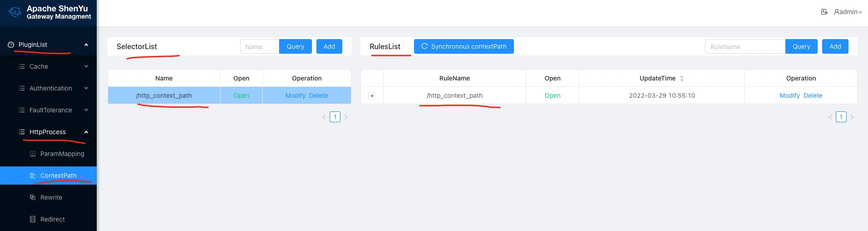
Task: Click the Redirect plugin icon
Action: coord(32,219)
